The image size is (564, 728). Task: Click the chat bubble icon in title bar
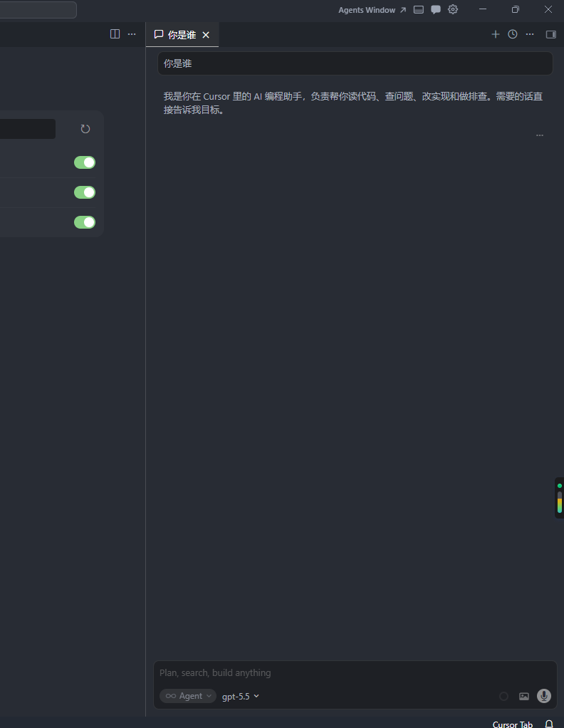click(436, 10)
